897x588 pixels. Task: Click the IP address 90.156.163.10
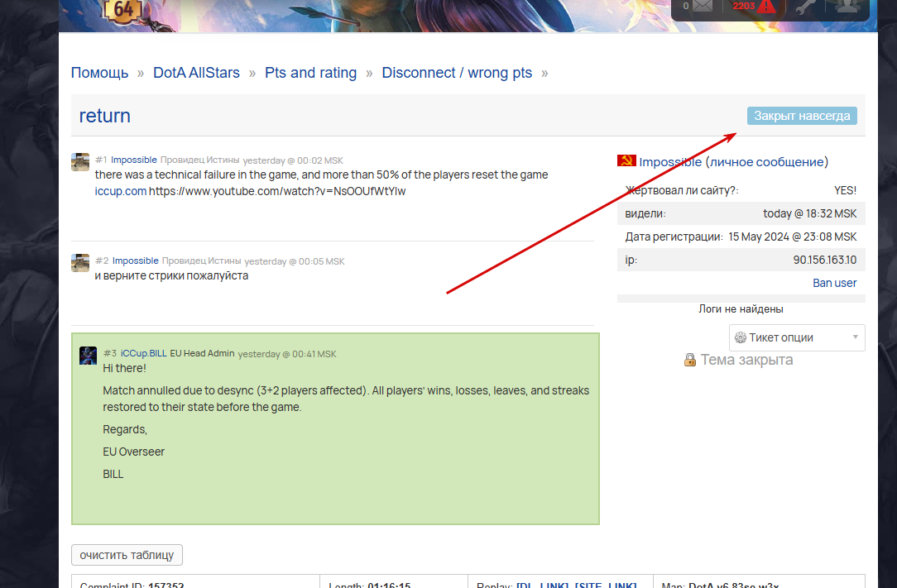pyautogui.click(x=825, y=260)
